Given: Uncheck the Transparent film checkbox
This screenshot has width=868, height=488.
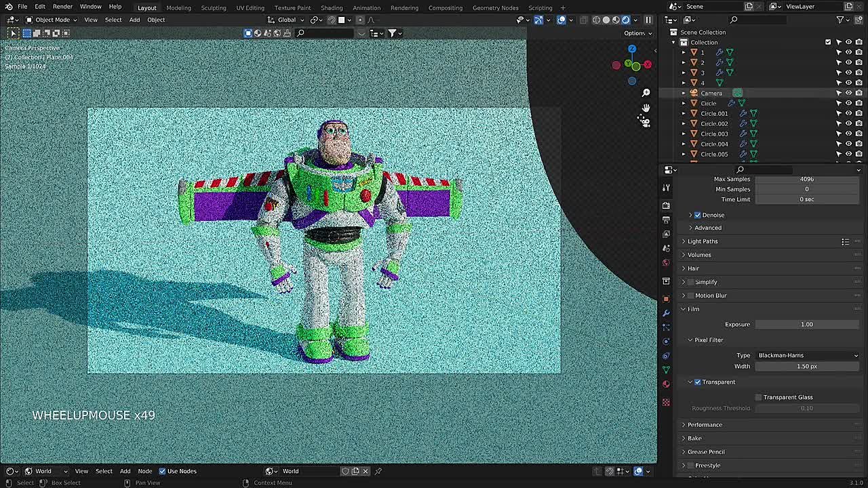Looking at the screenshot, I should (697, 382).
